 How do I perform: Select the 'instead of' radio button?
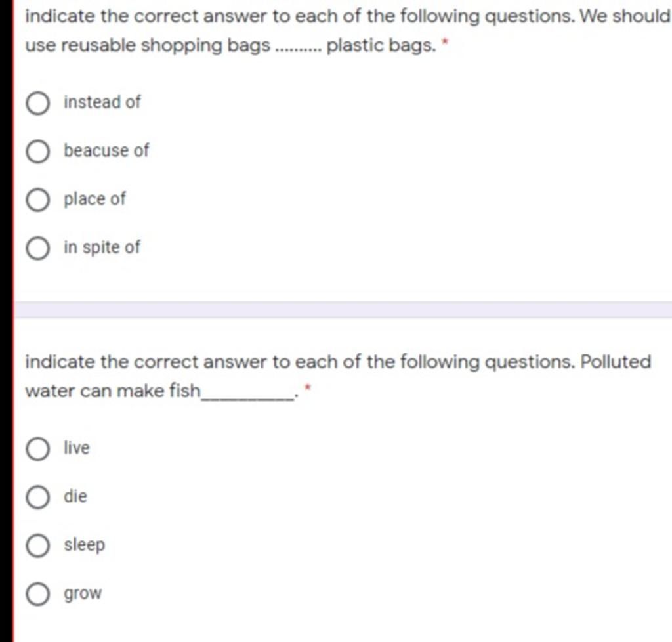click(x=38, y=103)
